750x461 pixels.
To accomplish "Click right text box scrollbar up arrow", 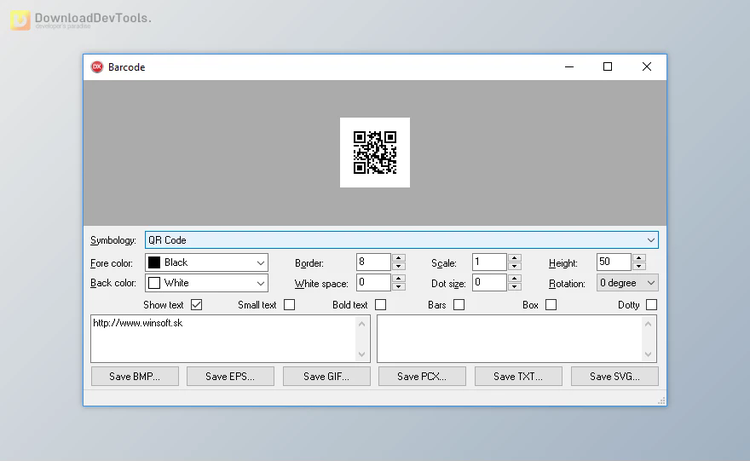I will 648,324.
